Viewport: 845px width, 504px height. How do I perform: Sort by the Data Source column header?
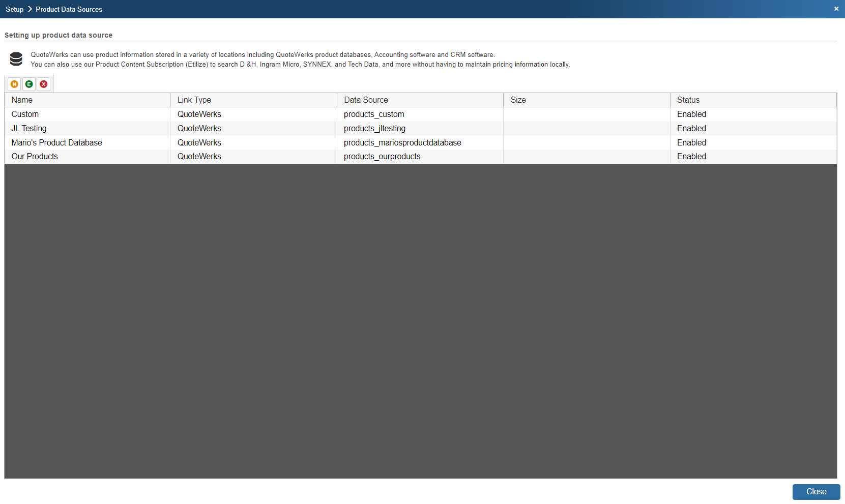coord(420,100)
